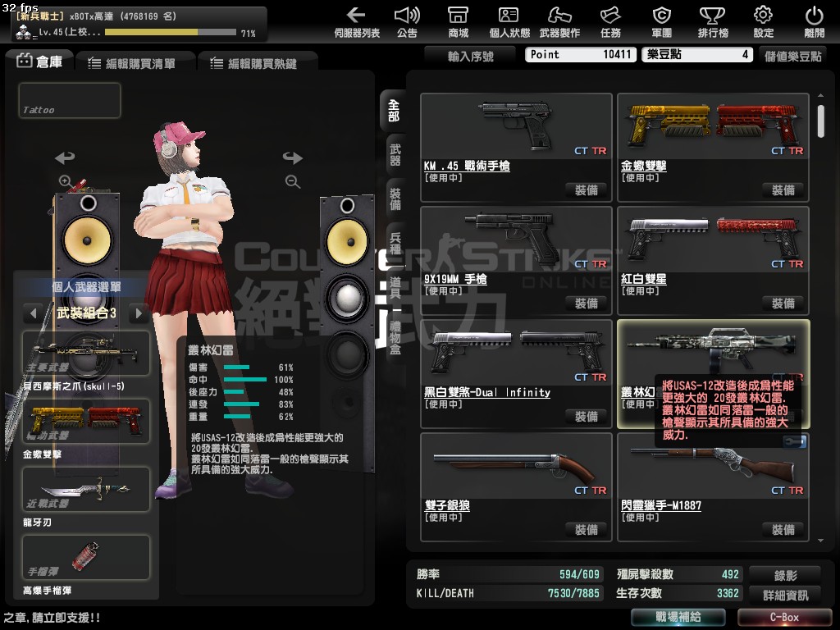Select primary weapon slot (主要武器)
This screenshot has height=630, width=840.
coord(85,353)
